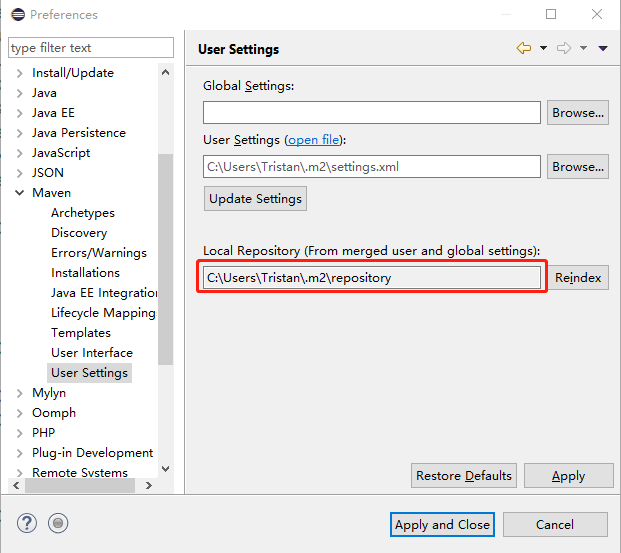The width and height of the screenshot is (621, 553).
Task: Click Apply and Close button
Action: pos(442,524)
